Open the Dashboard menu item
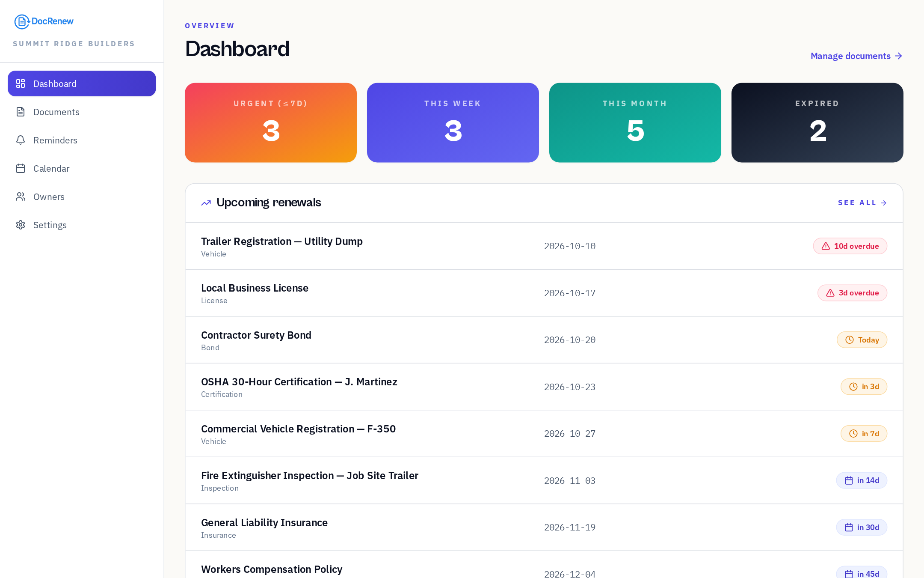The height and width of the screenshot is (578, 924). pyautogui.click(x=82, y=83)
